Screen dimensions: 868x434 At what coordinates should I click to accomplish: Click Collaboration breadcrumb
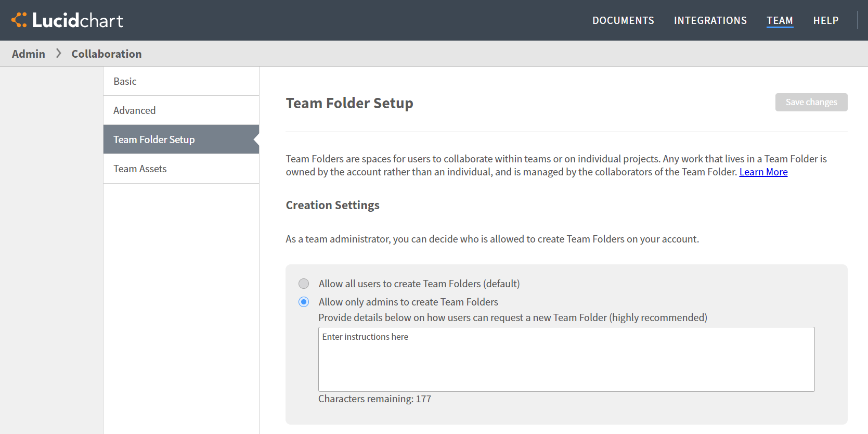point(107,54)
